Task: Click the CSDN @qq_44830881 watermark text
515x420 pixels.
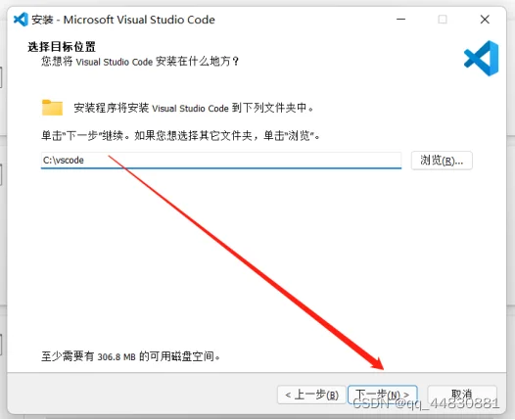Action: [426, 403]
